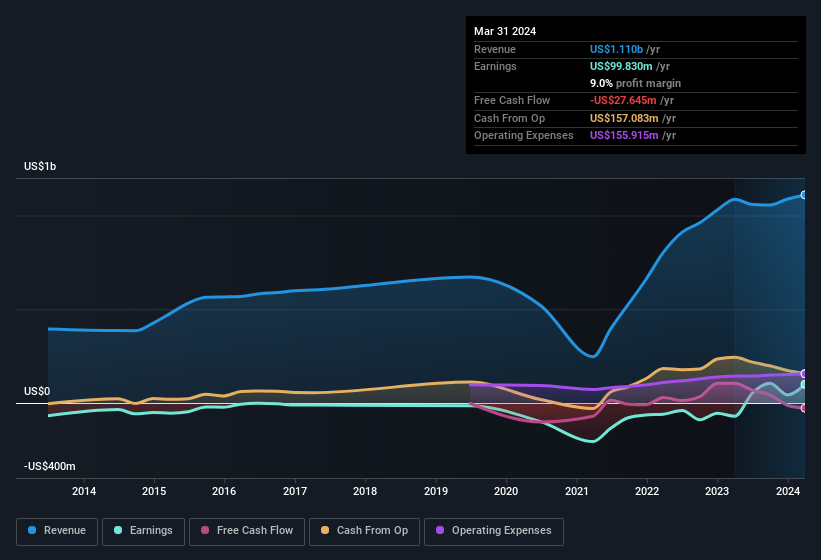Viewport: 821px width, 560px height.
Task: Click the Mar 31 2024 tooltip header
Action: (505, 31)
